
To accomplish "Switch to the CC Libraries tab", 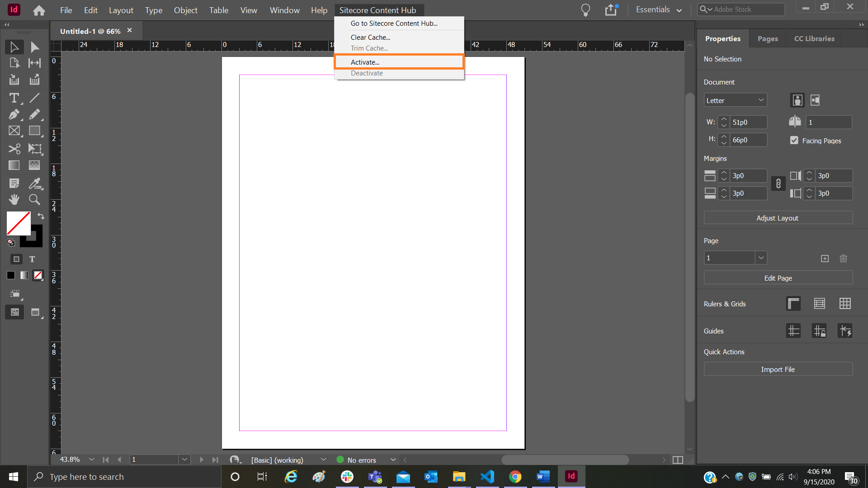I will tap(814, 38).
